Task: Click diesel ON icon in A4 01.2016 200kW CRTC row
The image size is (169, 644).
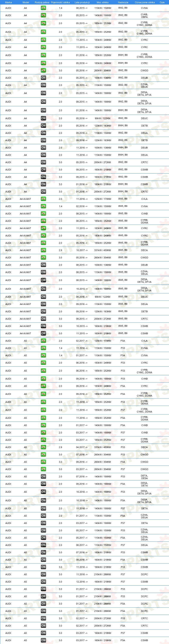Action: click(x=43, y=192)
